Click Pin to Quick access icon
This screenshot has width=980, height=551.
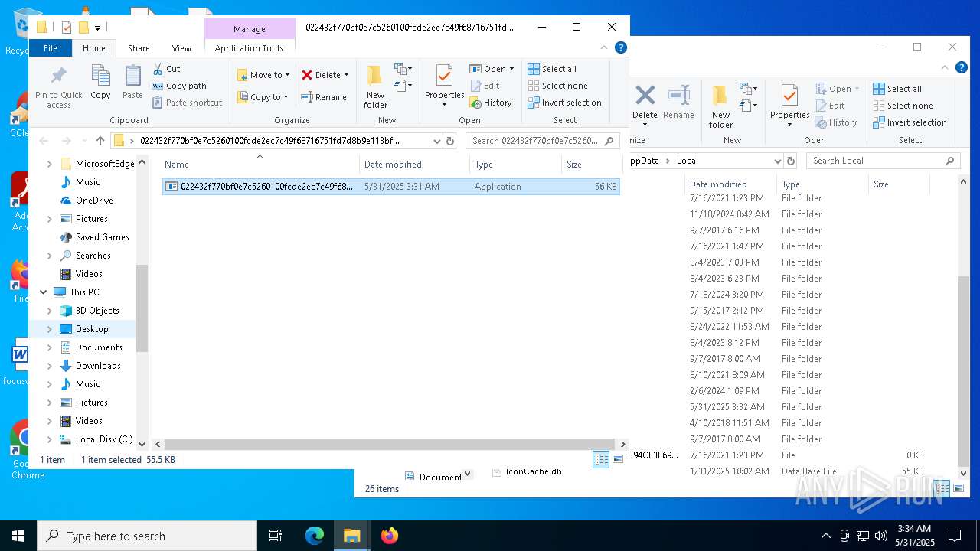tap(58, 86)
